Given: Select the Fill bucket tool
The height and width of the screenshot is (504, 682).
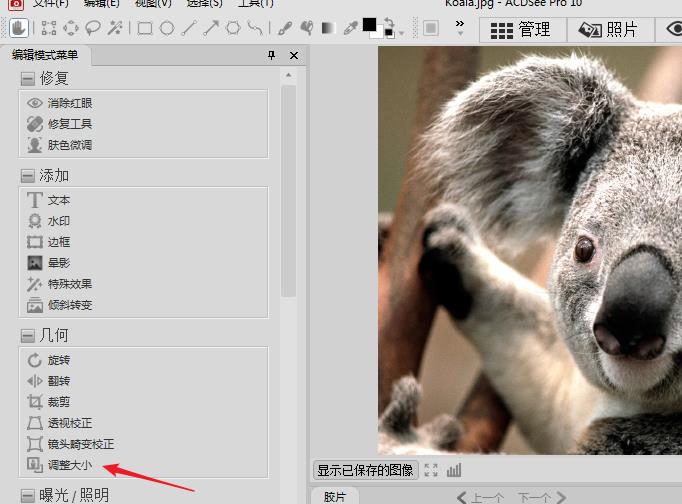Looking at the screenshot, I should tap(307, 28).
